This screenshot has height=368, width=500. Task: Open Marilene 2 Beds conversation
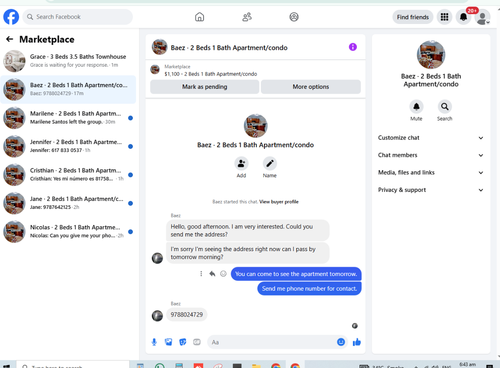pyautogui.click(x=68, y=118)
